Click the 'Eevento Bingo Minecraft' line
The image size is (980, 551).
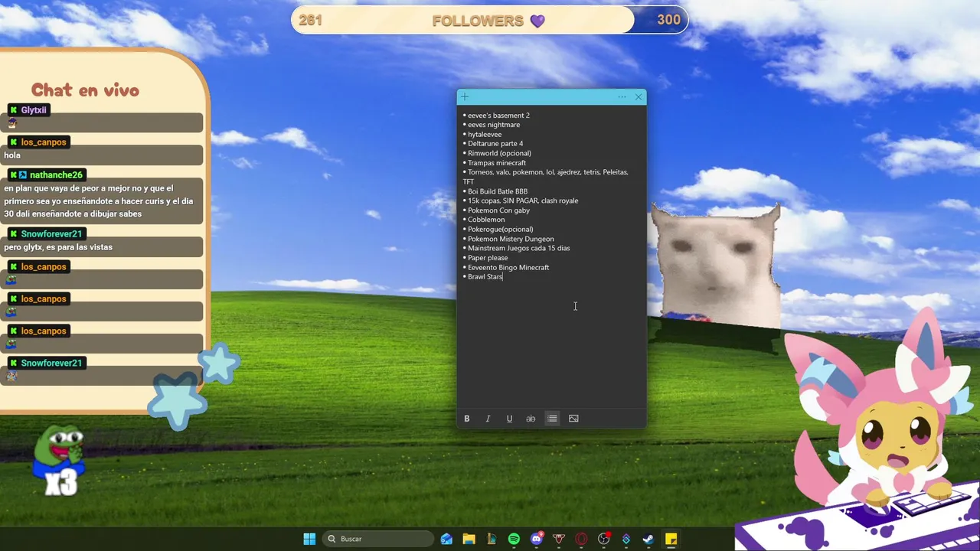[508, 267]
